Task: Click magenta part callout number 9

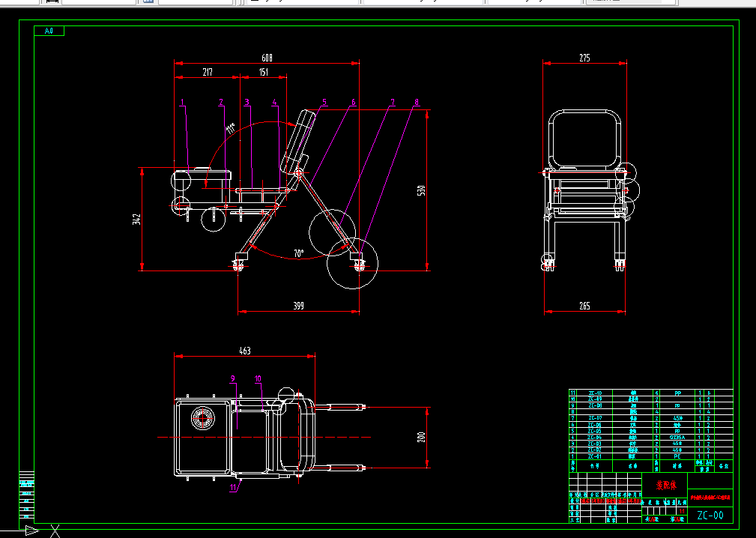Action: point(232,379)
